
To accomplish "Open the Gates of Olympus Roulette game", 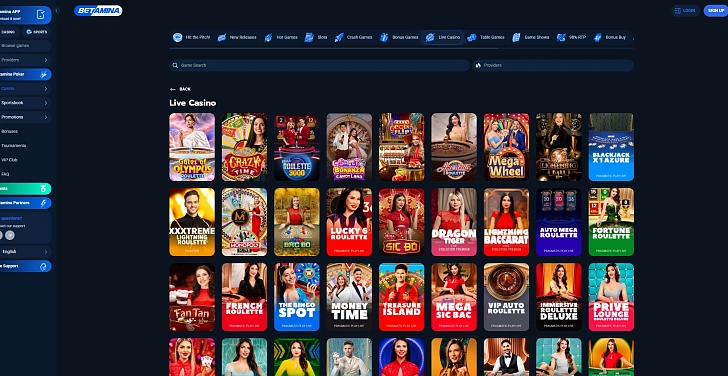I will tap(192, 147).
